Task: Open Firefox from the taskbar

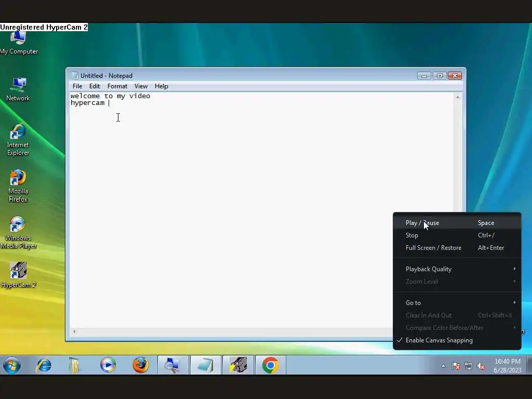Action: coord(140,365)
